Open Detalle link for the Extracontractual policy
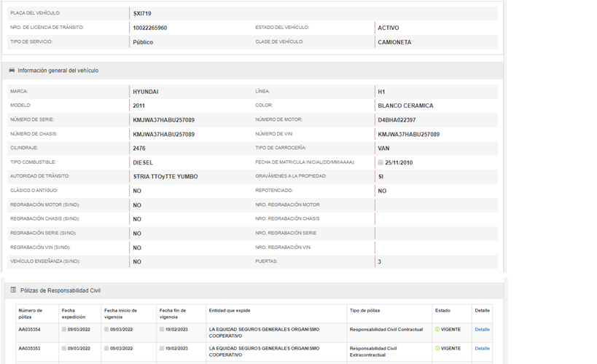Image resolution: width=597 pixels, height=364 pixels. pos(482,349)
